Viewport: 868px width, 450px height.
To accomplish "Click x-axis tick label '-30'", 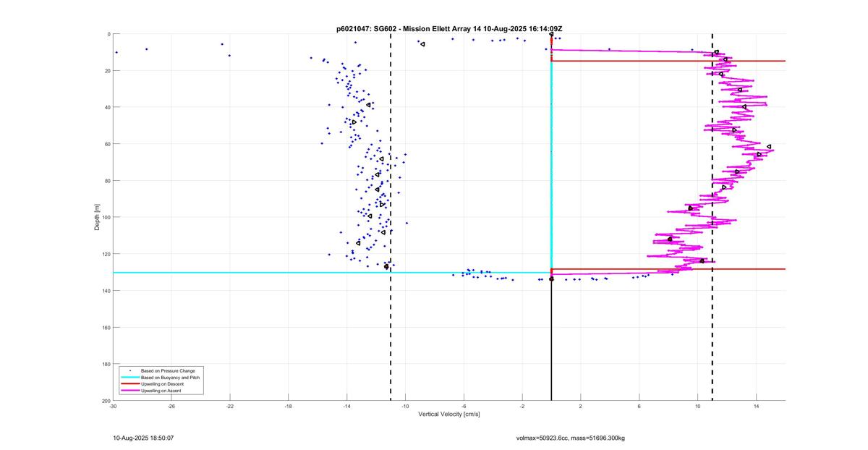I will [113, 406].
